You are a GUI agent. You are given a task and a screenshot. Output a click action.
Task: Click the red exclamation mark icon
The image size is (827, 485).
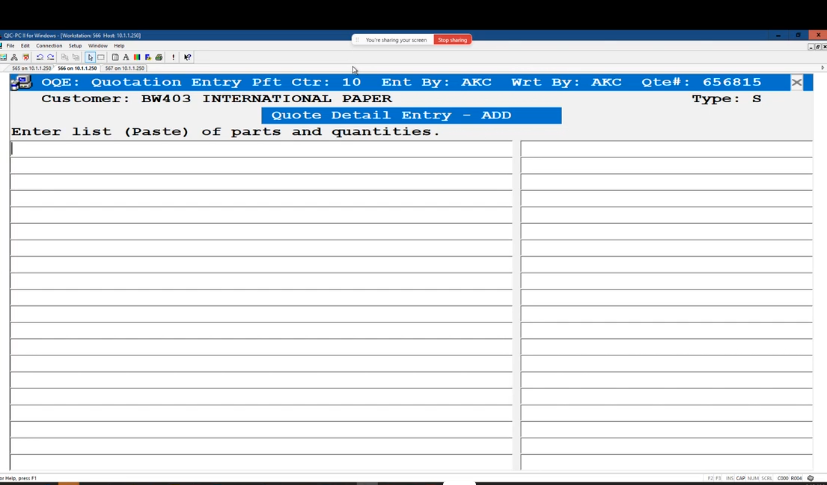(x=174, y=57)
